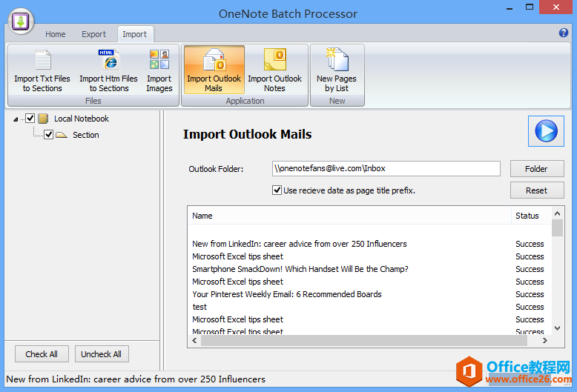The height and width of the screenshot is (392, 577).
Task: Select 'New from LinkedIn: career advice' row
Action: [x=368, y=244]
